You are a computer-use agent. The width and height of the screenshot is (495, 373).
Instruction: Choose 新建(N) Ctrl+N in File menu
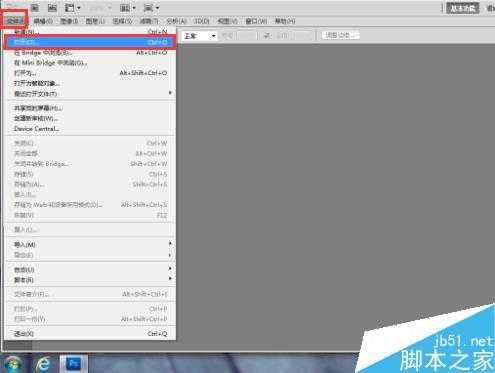click(x=90, y=32)
